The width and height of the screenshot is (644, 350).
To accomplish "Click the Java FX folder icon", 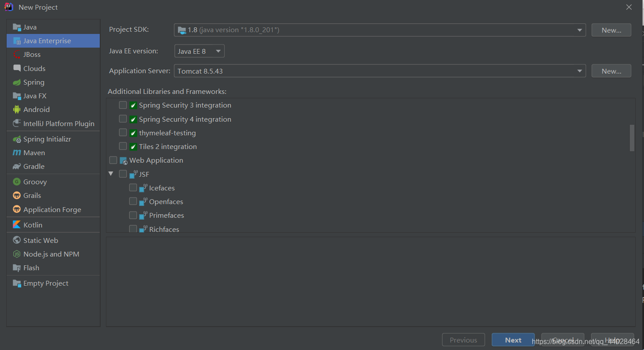I will pyautogui.click(x=17, y=96).
